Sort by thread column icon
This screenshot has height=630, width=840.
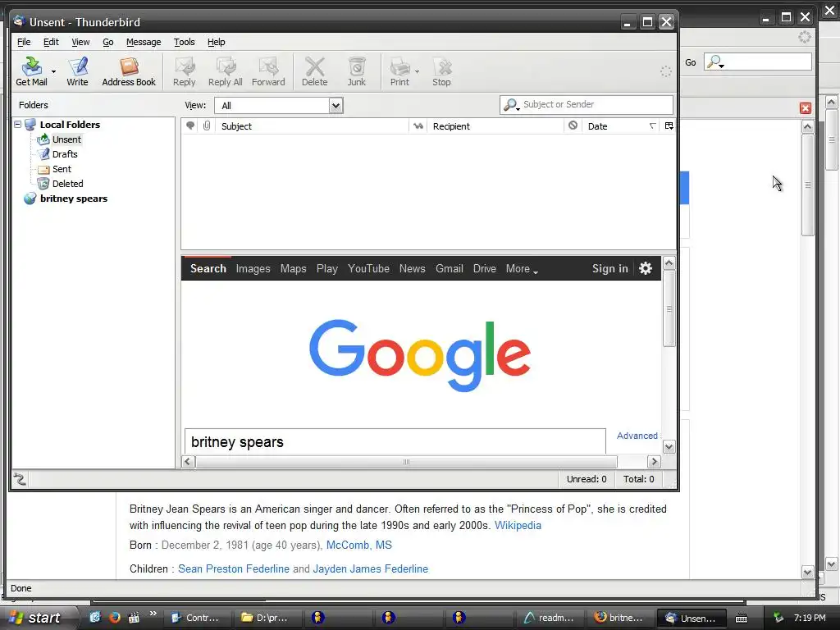pos(190,126)
